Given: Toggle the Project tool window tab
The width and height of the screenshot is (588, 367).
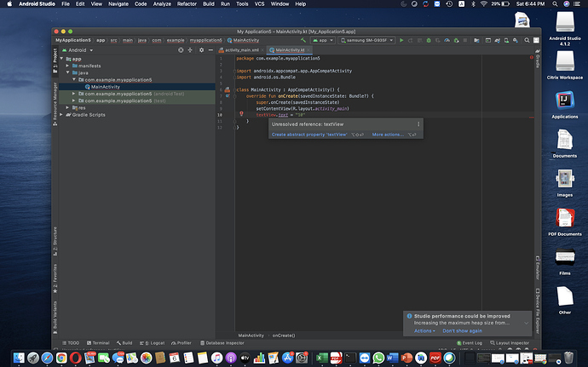Looking at the screenshot, I should pos(55,60).
